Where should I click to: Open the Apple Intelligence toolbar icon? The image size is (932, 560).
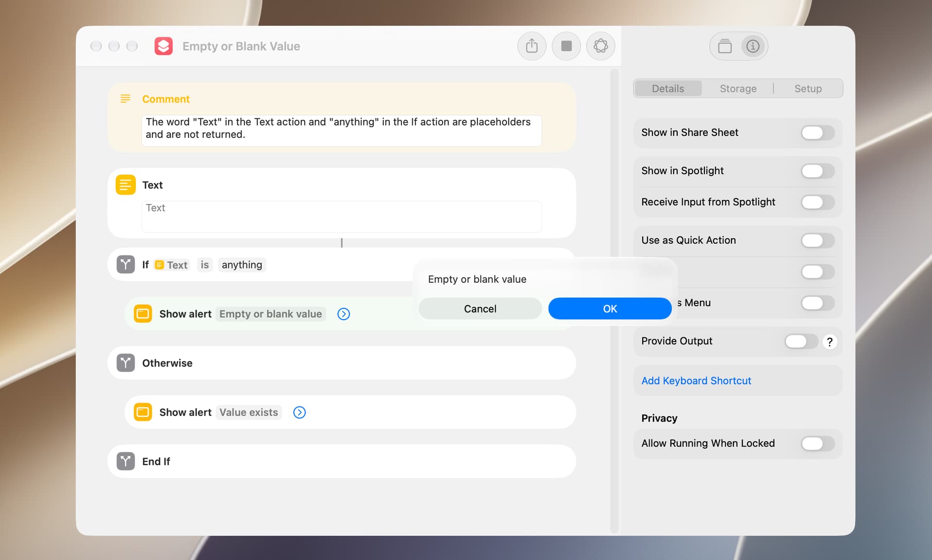tap(601, 46)
